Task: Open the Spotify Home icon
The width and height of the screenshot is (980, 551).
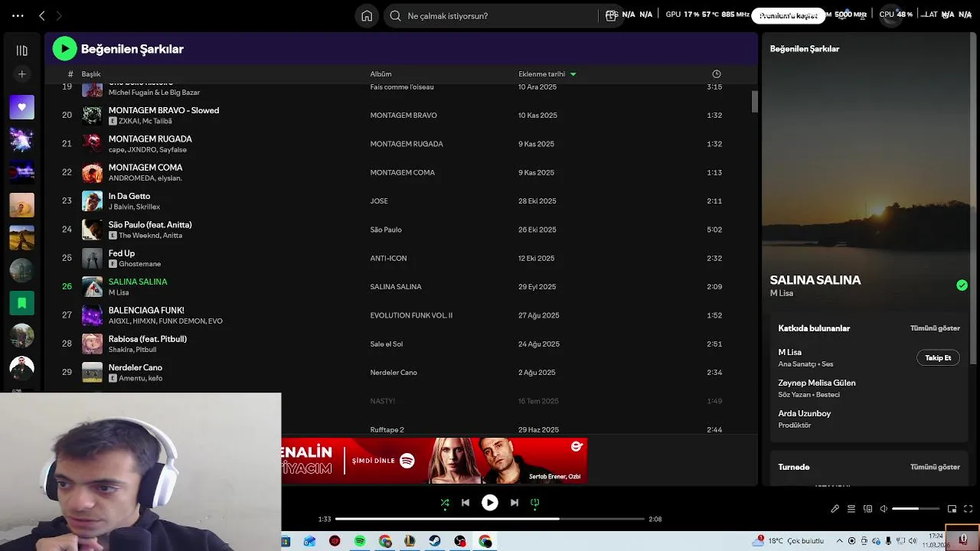Action: 367,15
